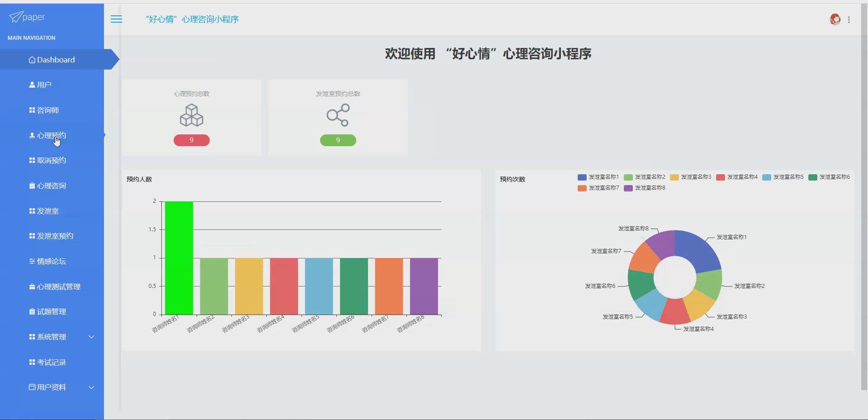The width and height of the screenshot is (868, 420).
Task: Click the cubes icon in 心理预约总数 card
Action: pyautogui.click(x=192, y=115)
